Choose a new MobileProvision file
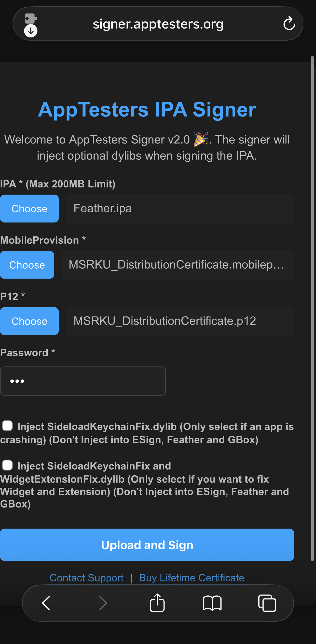 point(27,265)
